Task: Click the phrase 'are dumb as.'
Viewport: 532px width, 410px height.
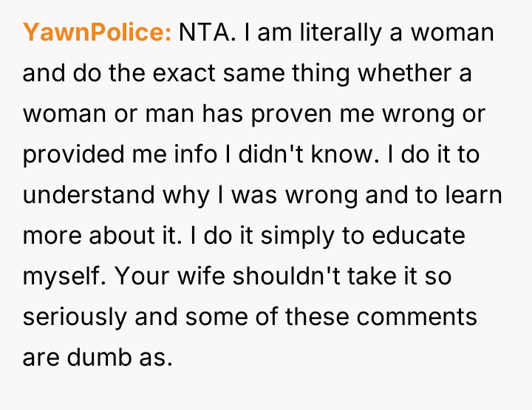Action: [98, 358]
